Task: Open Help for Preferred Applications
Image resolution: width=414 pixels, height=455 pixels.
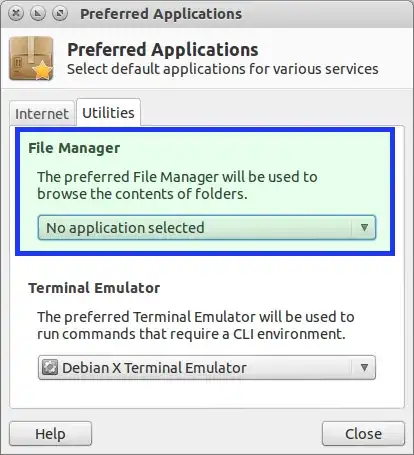Action: click(50, 434)
